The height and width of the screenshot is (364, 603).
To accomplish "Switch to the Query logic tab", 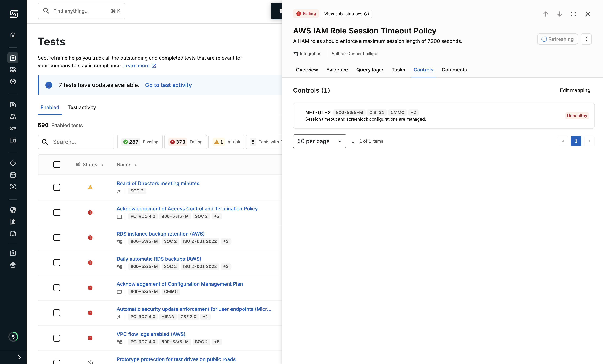I will (x=370, y=70).
